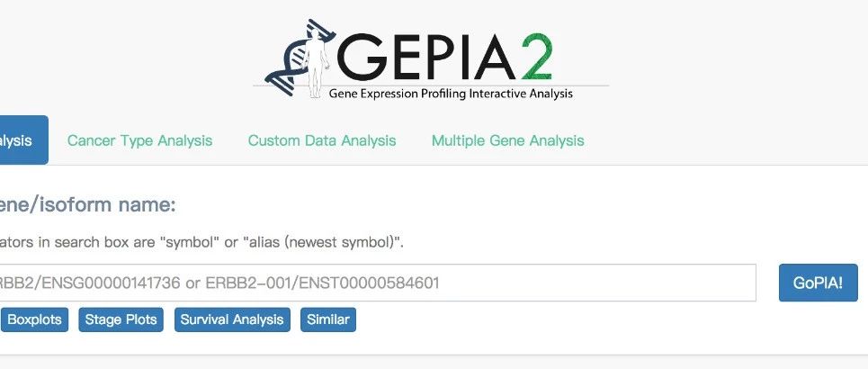The image size is (868, 369).
Task: Launch Survival Analysis
Action: [232, 319]
